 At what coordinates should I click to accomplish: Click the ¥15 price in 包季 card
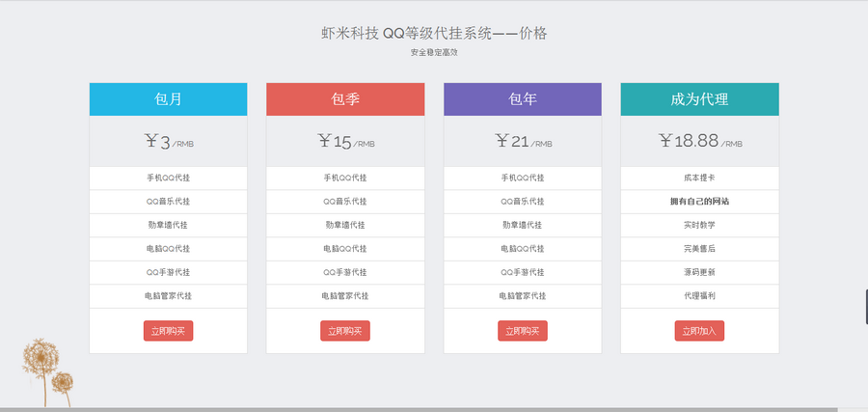coord(346,141)
